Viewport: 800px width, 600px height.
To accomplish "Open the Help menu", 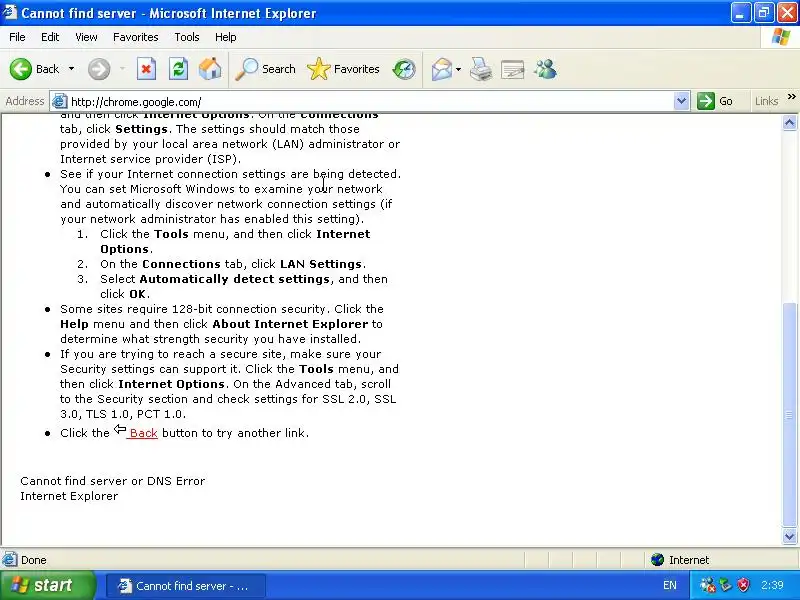I will pyautogui.click(x=226, y=37).
